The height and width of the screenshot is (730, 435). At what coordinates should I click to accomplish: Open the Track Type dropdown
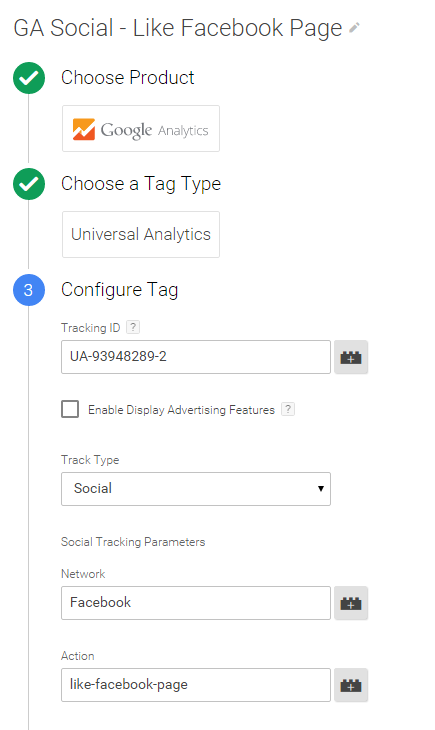point(196,489)
